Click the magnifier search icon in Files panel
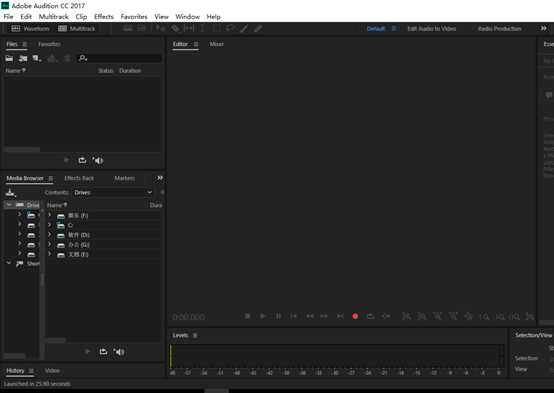The height and width of the screenshot is (393, 554). pyautogui.click(x=83, y=58)
